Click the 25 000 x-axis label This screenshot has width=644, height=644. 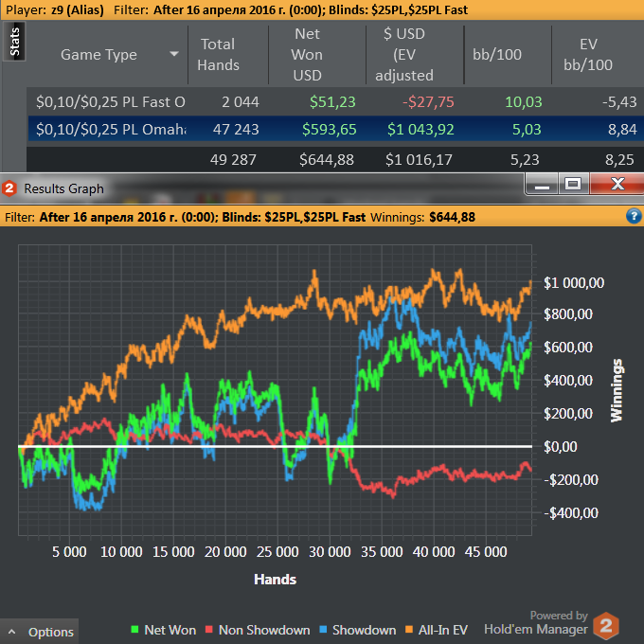point(277,551)
